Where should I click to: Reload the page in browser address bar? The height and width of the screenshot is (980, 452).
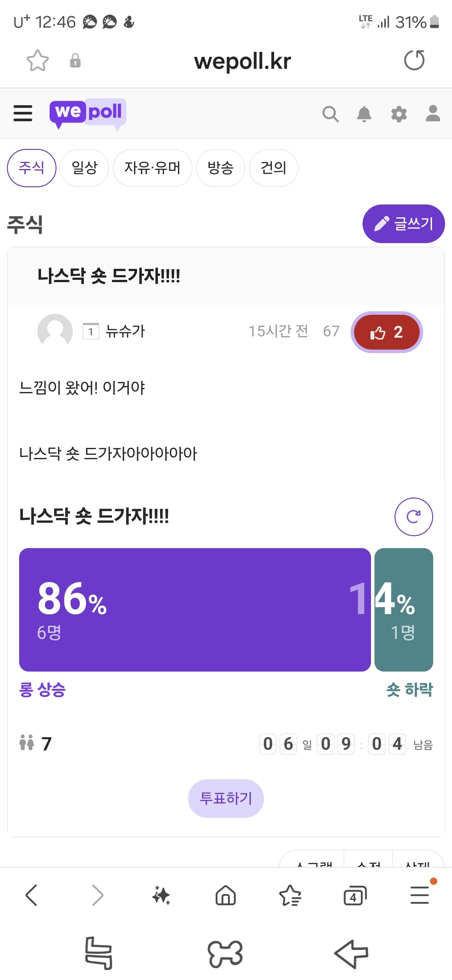point(414,60)
